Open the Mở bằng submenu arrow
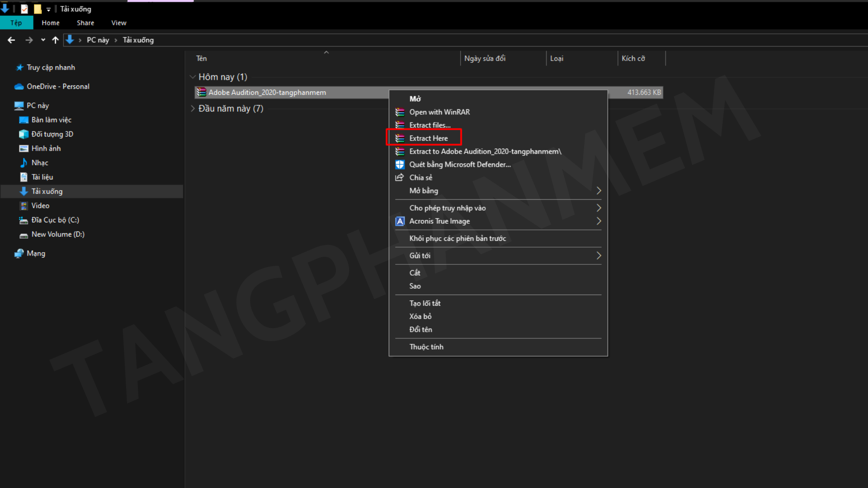Viewport: 868px width, 488px height. click(599, 191)
